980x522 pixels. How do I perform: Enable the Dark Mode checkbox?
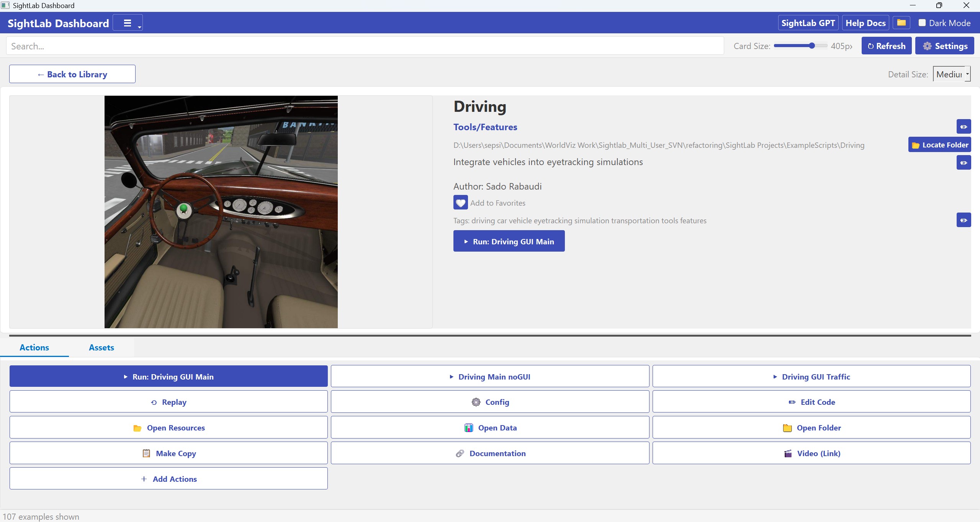coord(922,23)
